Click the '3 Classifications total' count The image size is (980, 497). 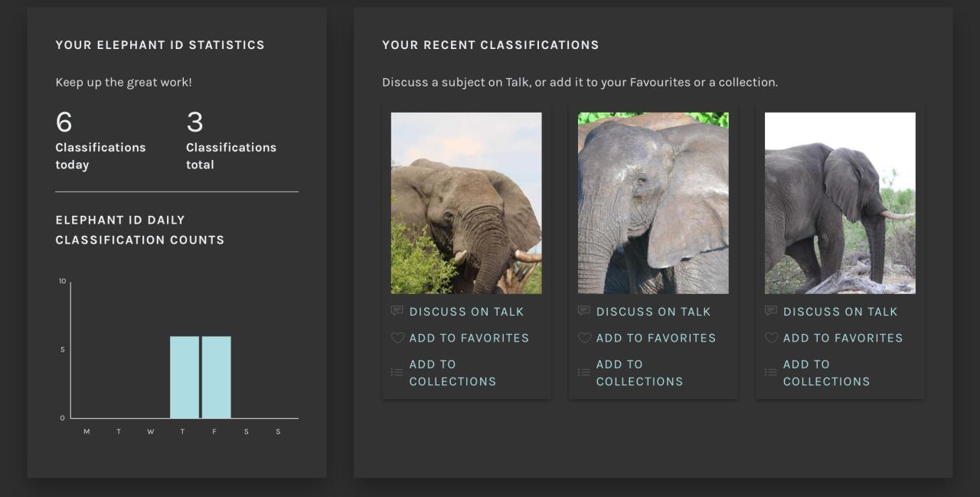[231, 141]
